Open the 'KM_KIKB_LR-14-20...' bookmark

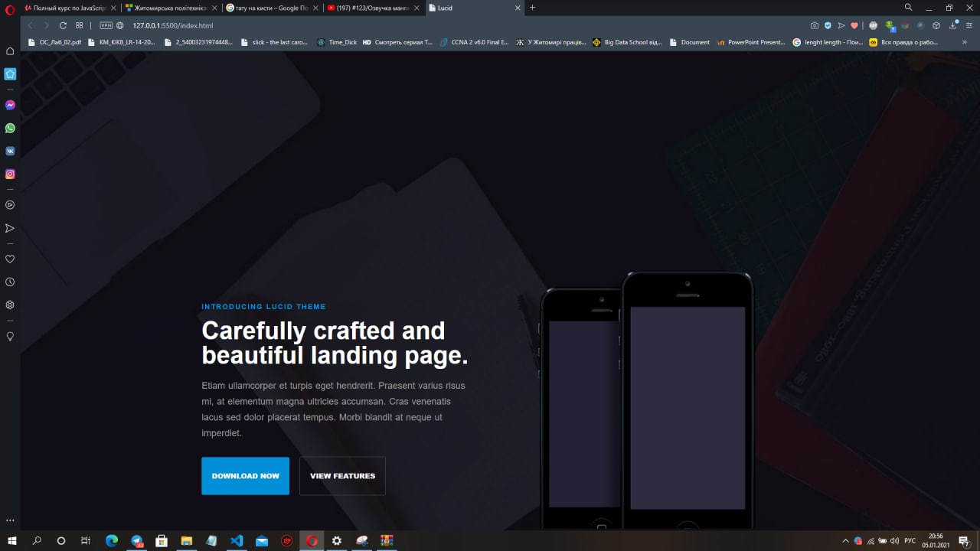click(x=121, y=42)
